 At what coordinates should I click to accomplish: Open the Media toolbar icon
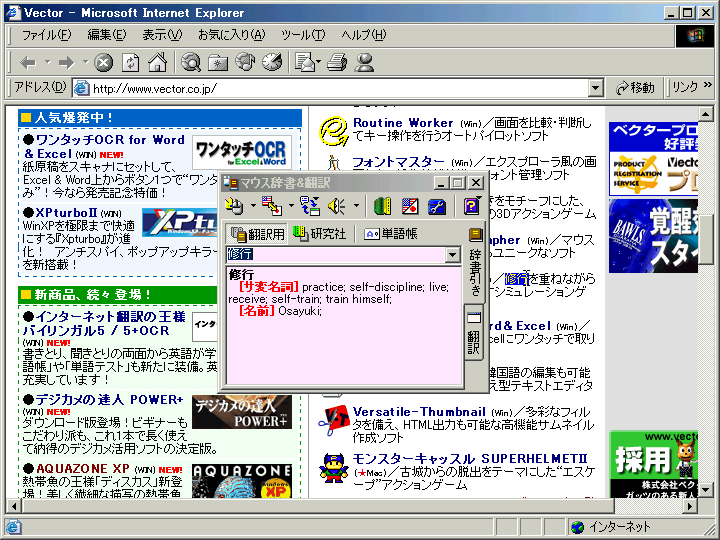245,62
